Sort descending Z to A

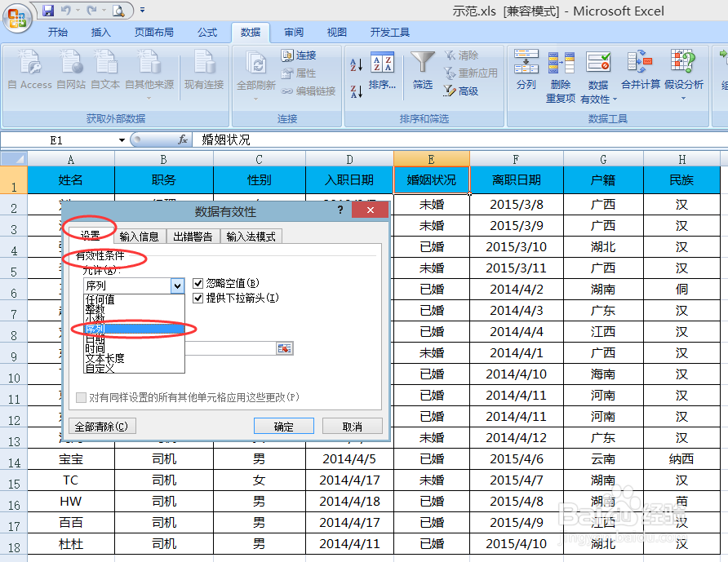[x=356, y=91]
